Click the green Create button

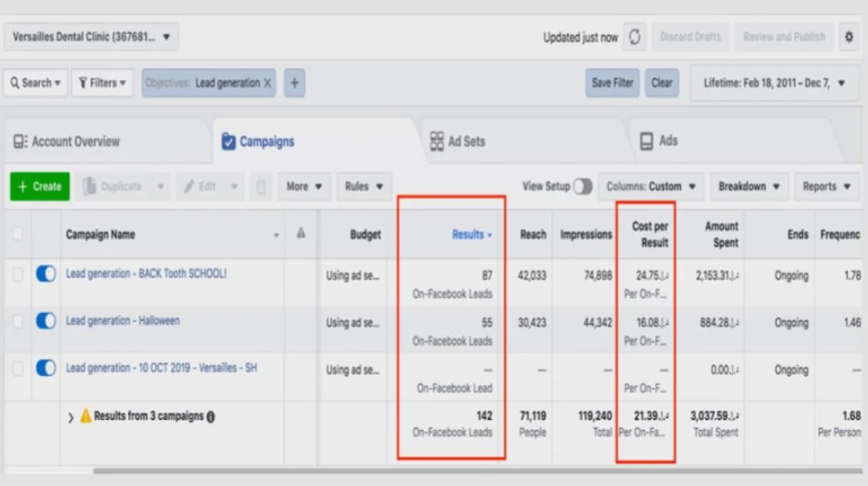[39, 187]
